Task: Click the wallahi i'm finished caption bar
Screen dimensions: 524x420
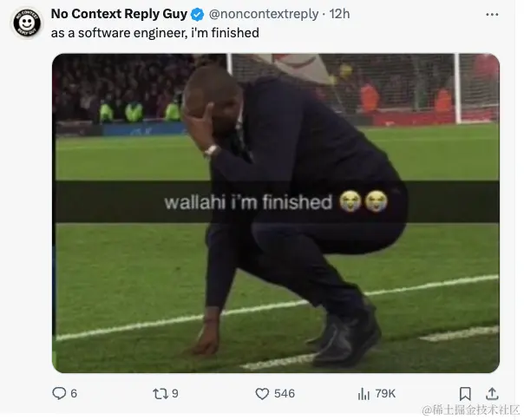Action: coord(276,201)
